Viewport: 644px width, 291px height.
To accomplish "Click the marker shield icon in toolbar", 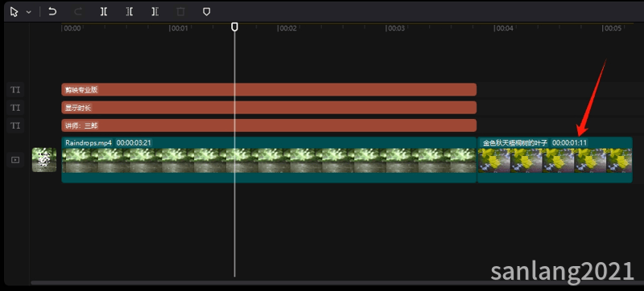I will pyautogui.click(x=207, y=12).
